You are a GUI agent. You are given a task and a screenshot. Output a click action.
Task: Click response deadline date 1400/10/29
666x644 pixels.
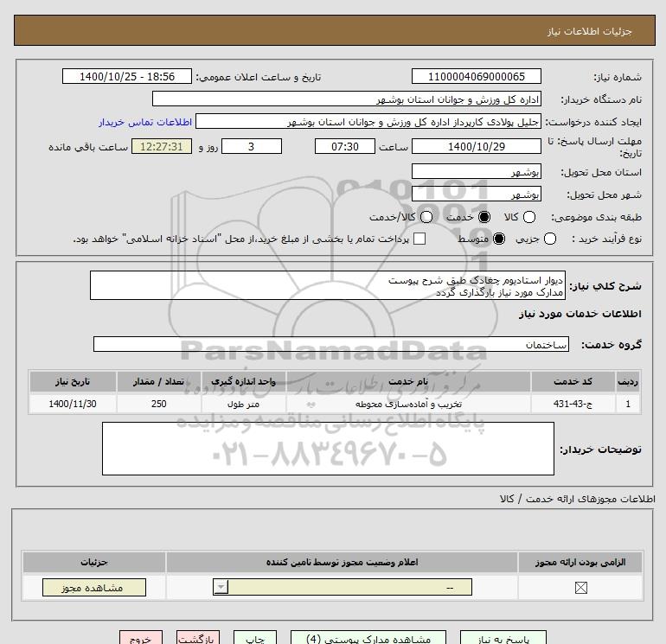[x=476, y=146]
